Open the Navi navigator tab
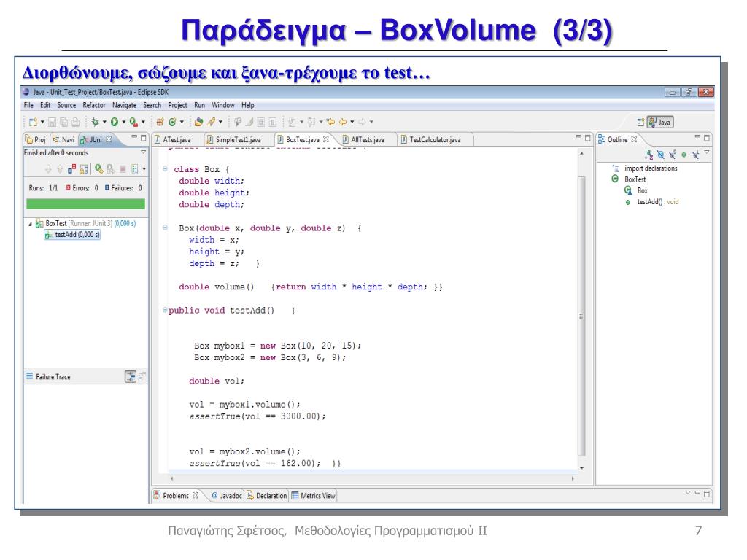The height and width of the screenshot is (560, 747). click(x=64, y=139)
